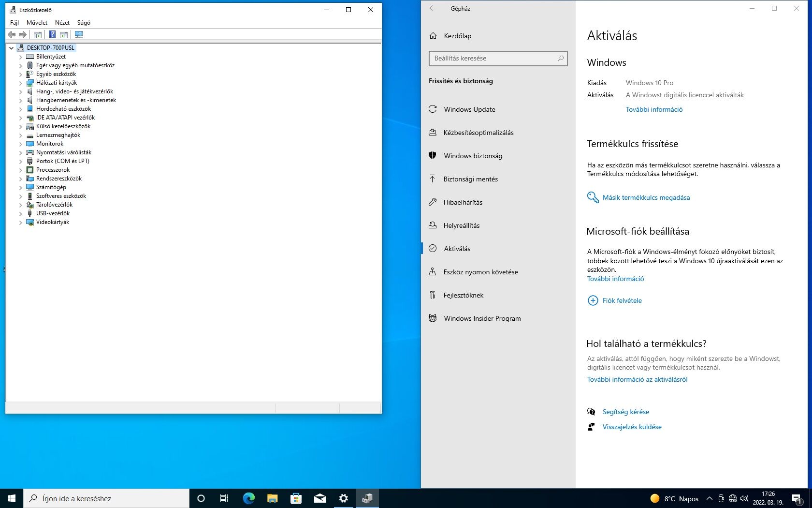Click the location icon beside Eszköz nyomon követése
Screen dimensions: 812x508
click(x=433, y=272)
